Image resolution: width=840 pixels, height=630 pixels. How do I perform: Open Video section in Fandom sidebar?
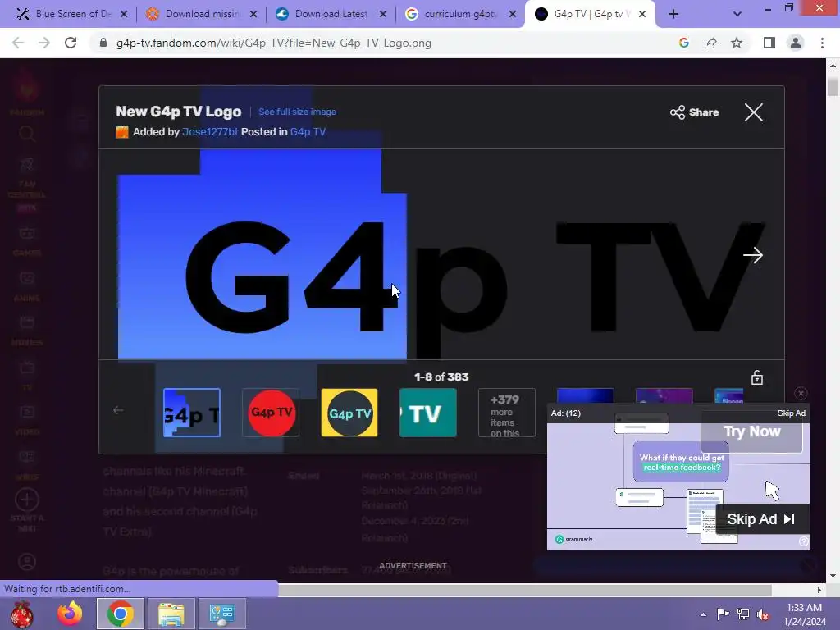pyautogui.click(x=27, y=420)
